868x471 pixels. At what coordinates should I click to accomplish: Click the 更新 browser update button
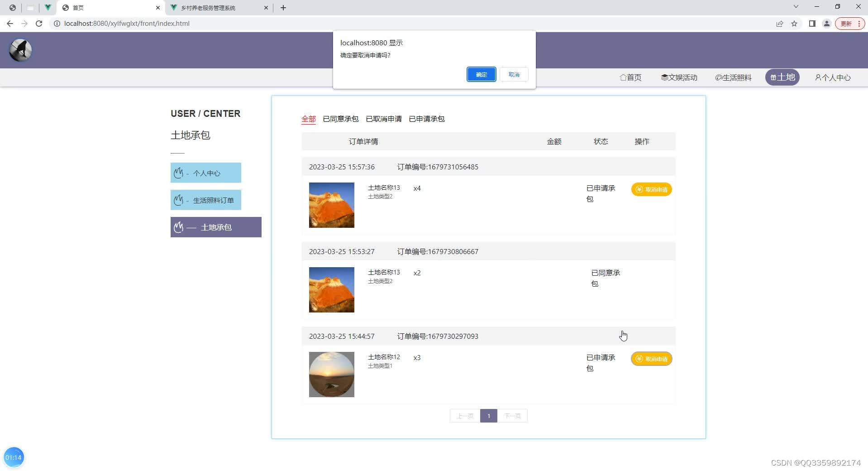click(x=850, y=24)
